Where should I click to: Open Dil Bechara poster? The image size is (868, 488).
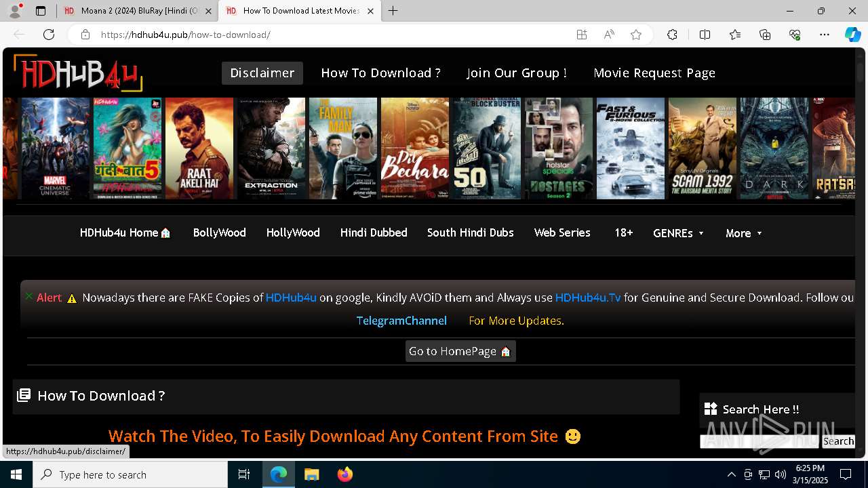click(x=415, y=148)
